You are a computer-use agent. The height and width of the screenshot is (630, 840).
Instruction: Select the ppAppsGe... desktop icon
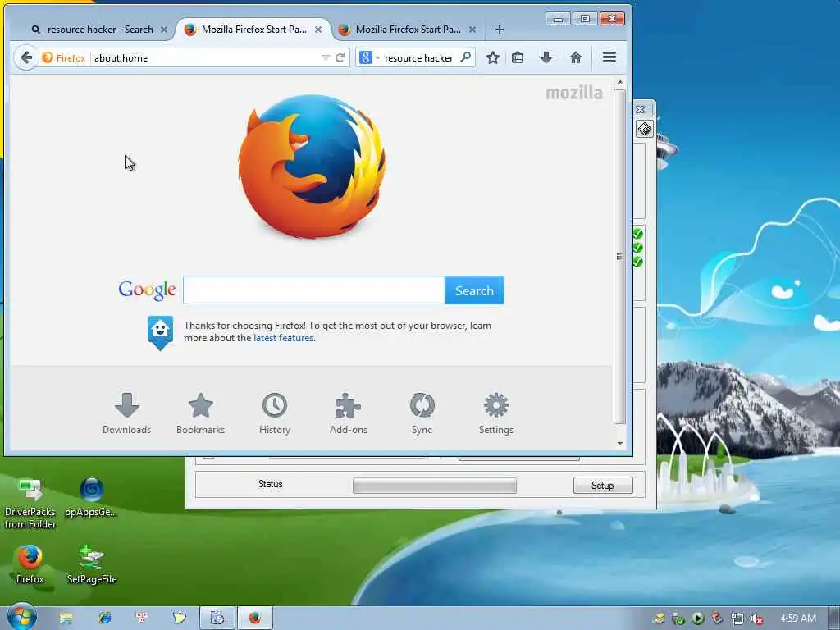tap(91, 497)
